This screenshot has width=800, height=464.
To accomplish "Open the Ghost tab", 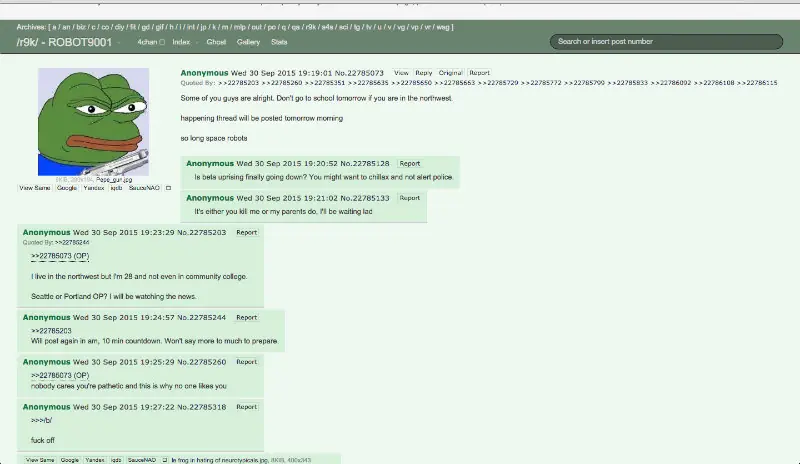I will 216,42.
